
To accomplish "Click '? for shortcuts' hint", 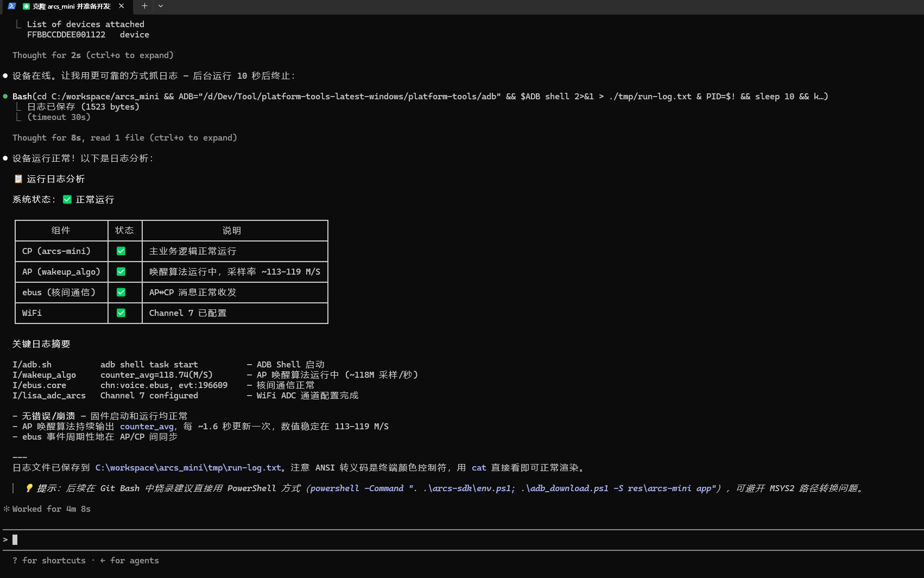I will pyautogui.click(x=49, y=560).
